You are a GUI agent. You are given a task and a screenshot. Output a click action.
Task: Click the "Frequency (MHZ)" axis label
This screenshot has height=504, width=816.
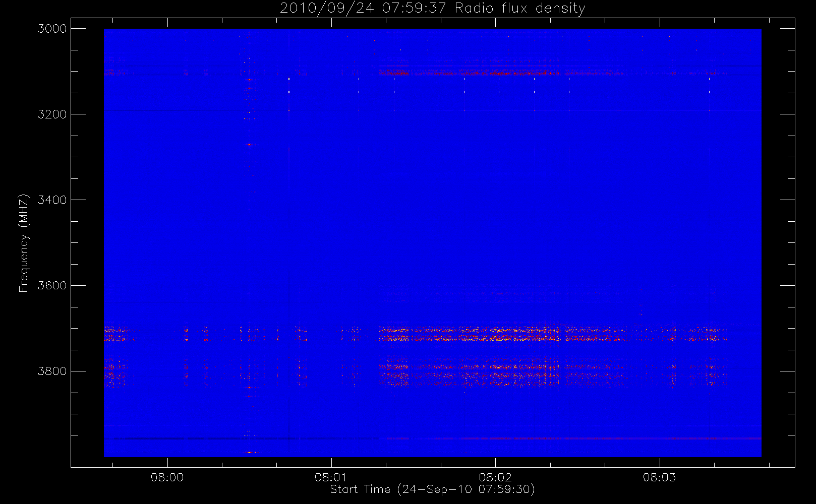click(23, 243)
